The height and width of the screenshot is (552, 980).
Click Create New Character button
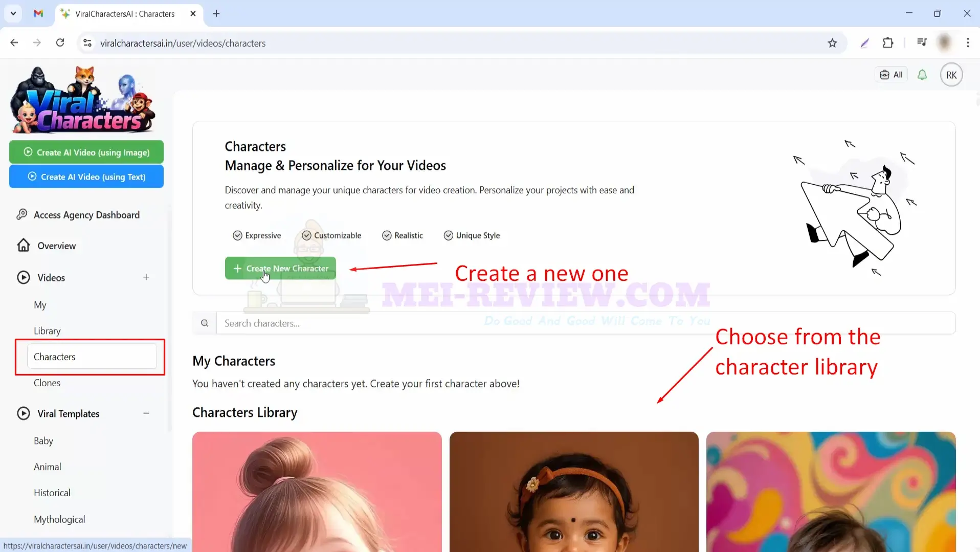[280, 268]
